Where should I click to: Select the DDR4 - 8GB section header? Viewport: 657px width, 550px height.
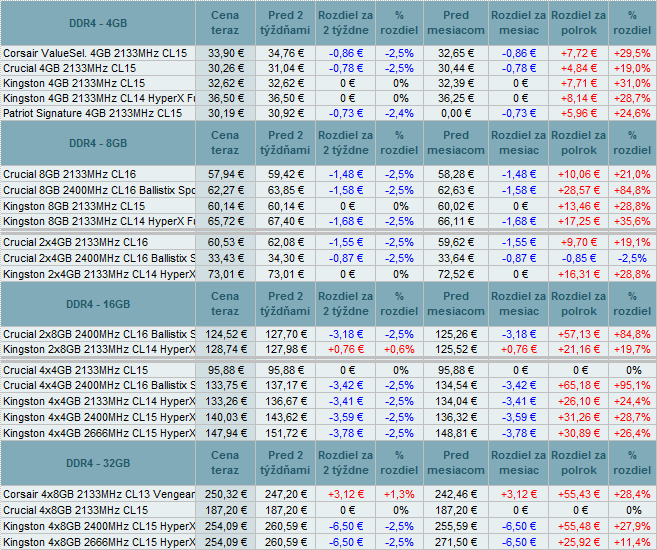(98, 143)
